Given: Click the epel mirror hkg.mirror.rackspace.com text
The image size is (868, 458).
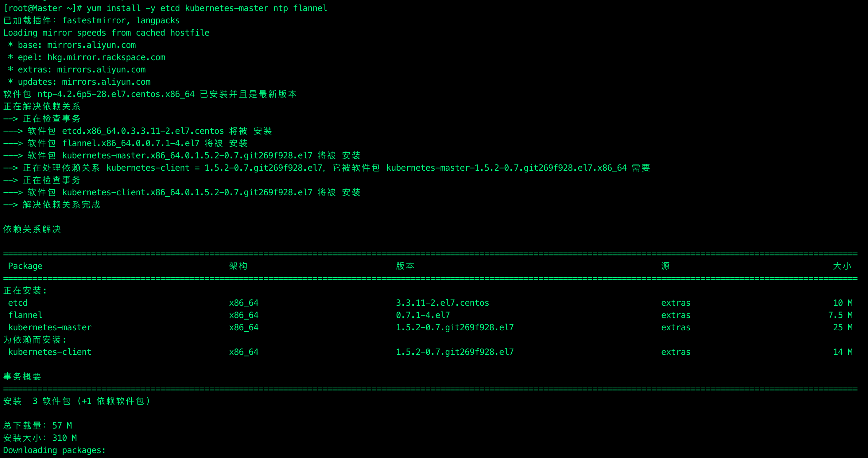Looking at the screenshot, I should tap(106, 57).
